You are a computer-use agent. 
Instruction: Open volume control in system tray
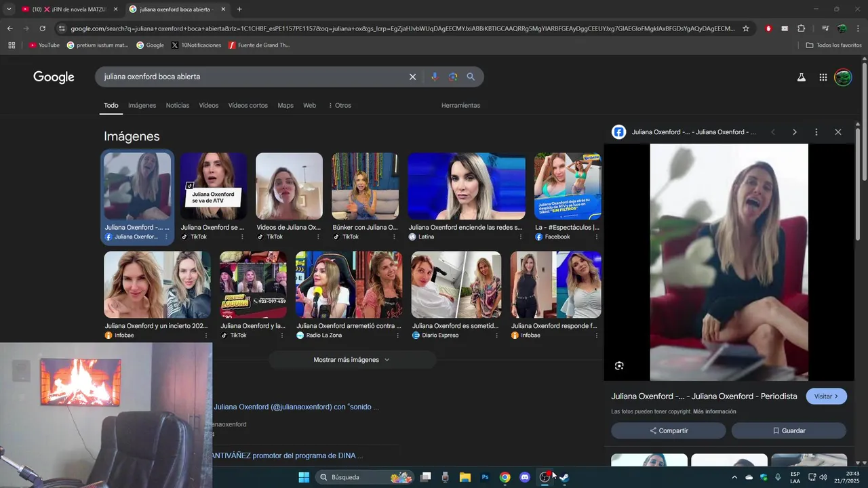(x=823, y=477)
